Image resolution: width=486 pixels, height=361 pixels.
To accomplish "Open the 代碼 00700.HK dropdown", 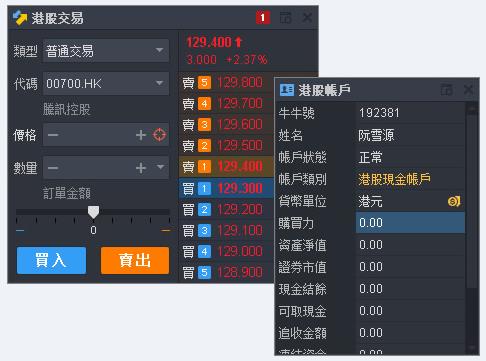I will (106, 83).
